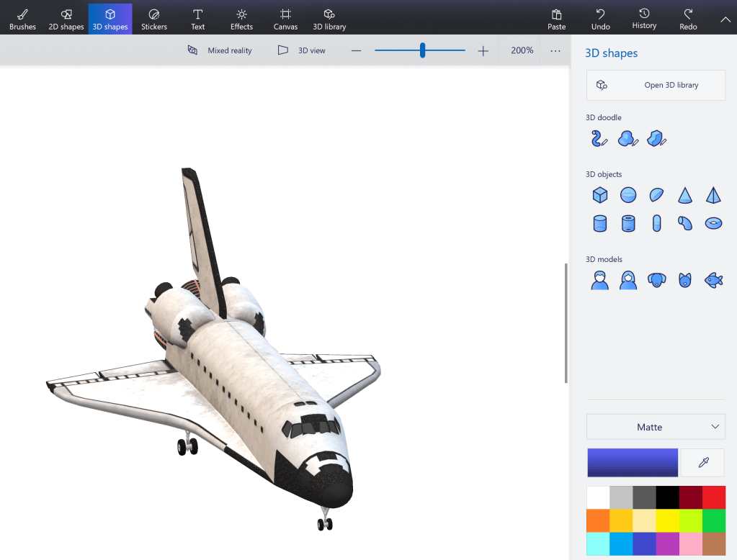Toggle Mixed reality mode
This screenshot has height=560, width=737.
220,50
